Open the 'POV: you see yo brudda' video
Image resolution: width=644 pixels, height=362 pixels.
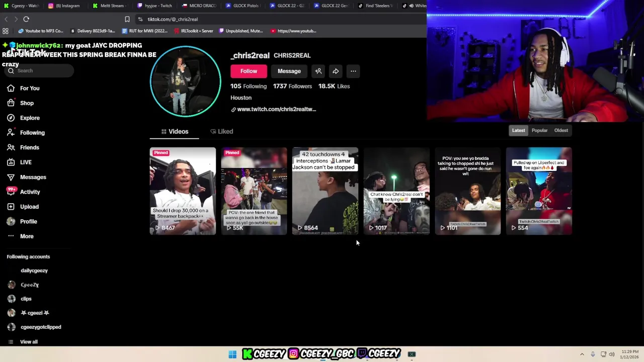coord(467,191)
